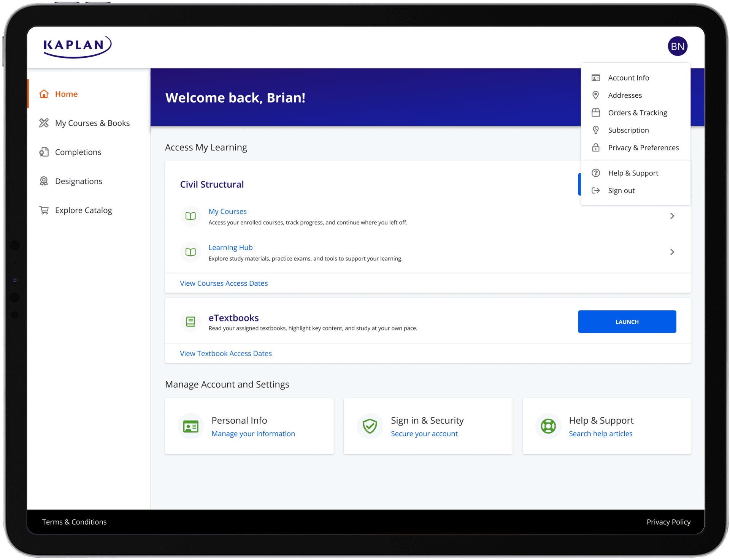Click the Kaplan logo
This screenshot has width=730, height=560.
click(77, 47)
